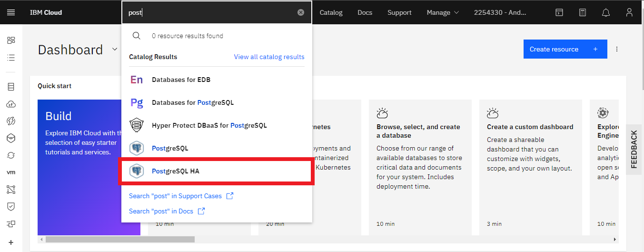Click Search "post" in Docs link
The width and height of the screenshot is (644, 252).
pyautogui.click(x=167, y=211)
